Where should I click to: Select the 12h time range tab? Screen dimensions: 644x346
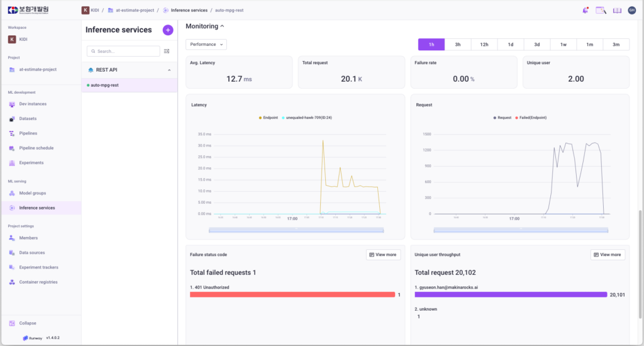tap(484, 45)
